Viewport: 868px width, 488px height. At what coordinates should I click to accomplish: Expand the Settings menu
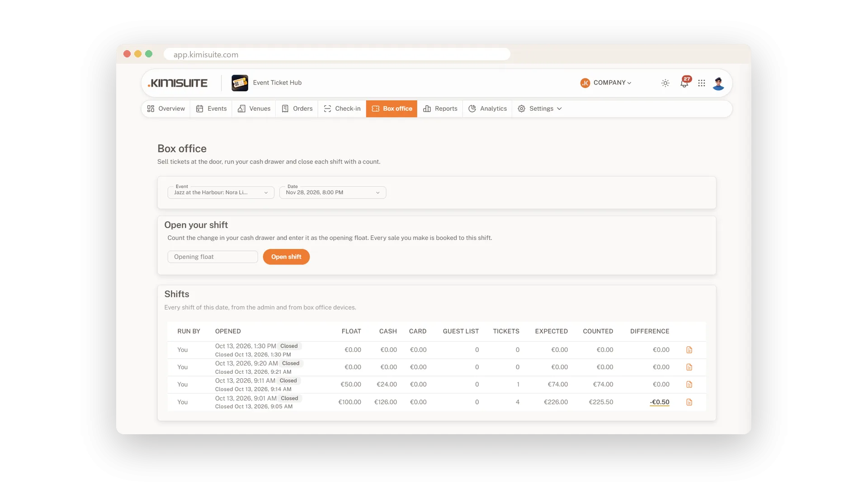[540, 109]
